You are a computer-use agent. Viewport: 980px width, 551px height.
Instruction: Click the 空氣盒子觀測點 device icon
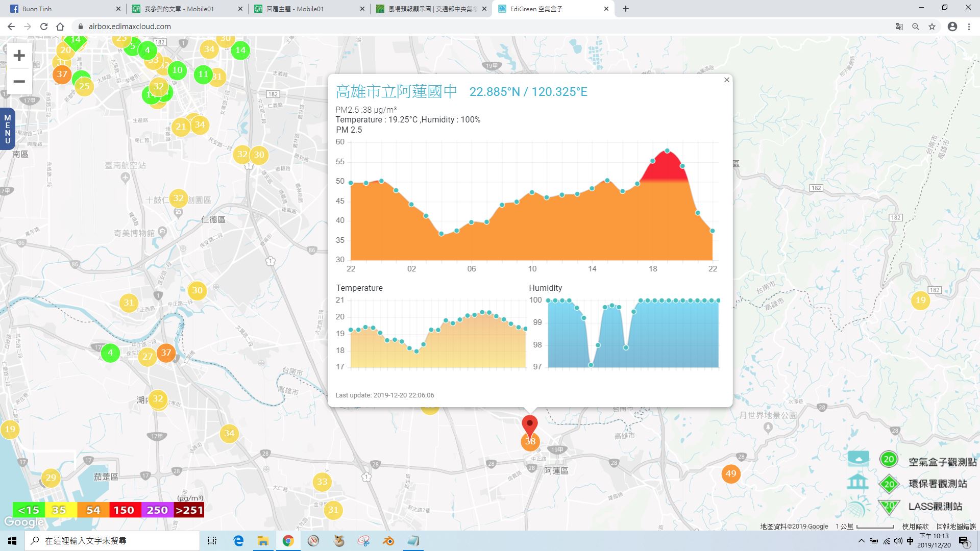click(858, 459)
